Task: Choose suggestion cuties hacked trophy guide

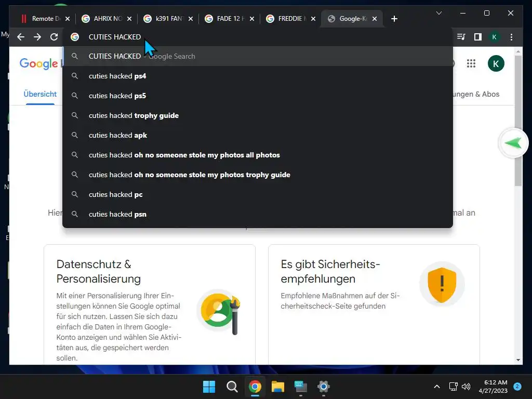Action: click(x=258, y=115)
